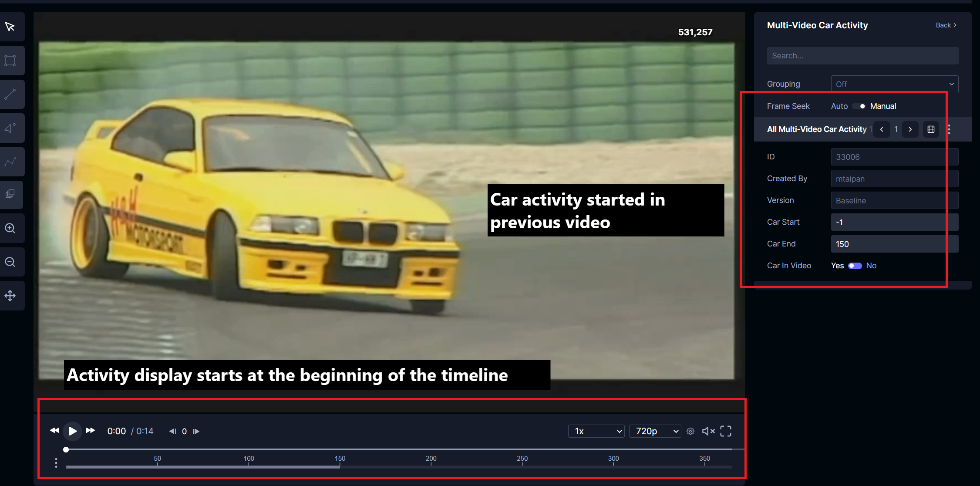Play the video

(72, 431)
